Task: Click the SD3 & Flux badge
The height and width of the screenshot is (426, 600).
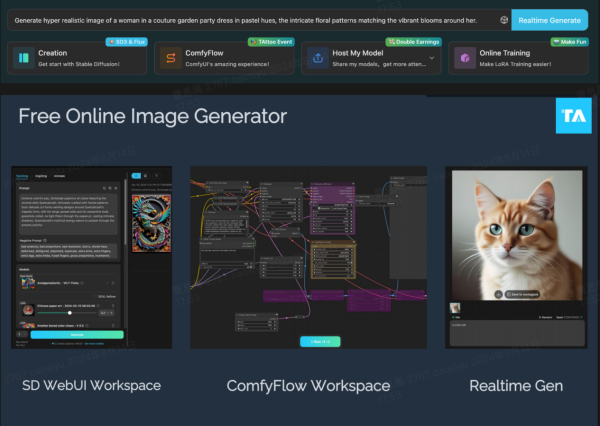Action: coord(124,43)
